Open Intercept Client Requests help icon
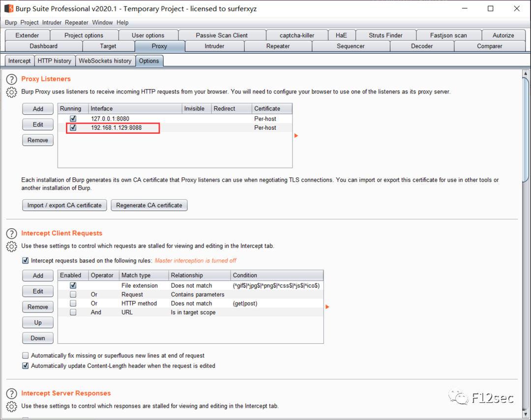Image resolution: width=531 pixels, height=420 pixels. tap(11, 234)
